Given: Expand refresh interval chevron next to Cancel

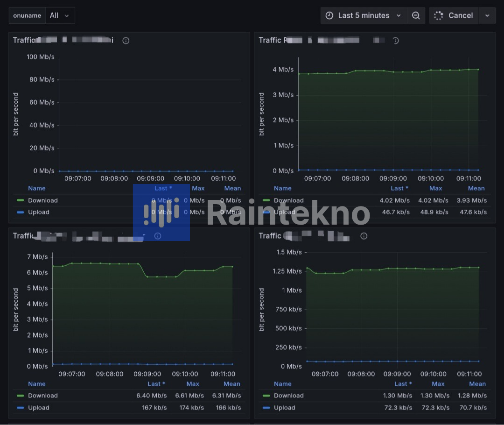Looking at the screenshot, I should tap(487, 15).
